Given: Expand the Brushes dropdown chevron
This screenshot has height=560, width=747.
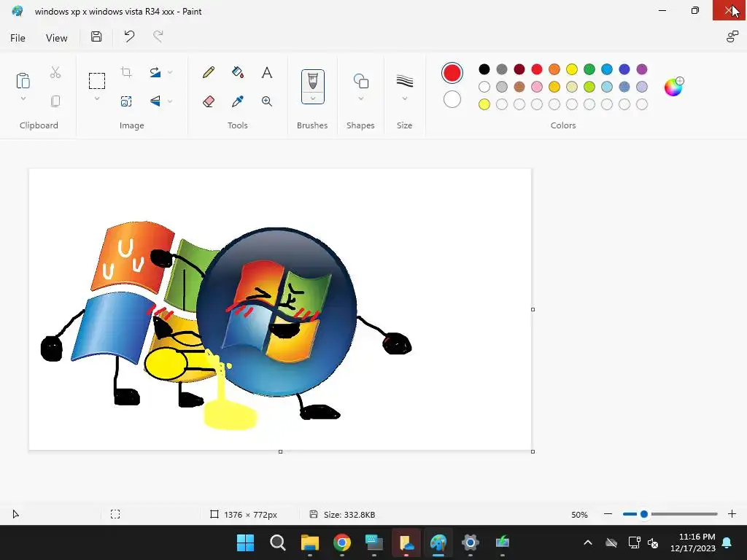Looking at the screenshot, I should point(312,98).
